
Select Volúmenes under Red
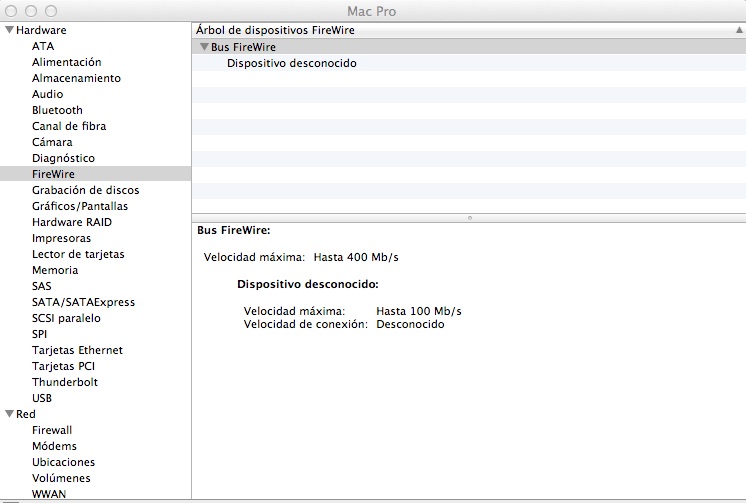62,478
